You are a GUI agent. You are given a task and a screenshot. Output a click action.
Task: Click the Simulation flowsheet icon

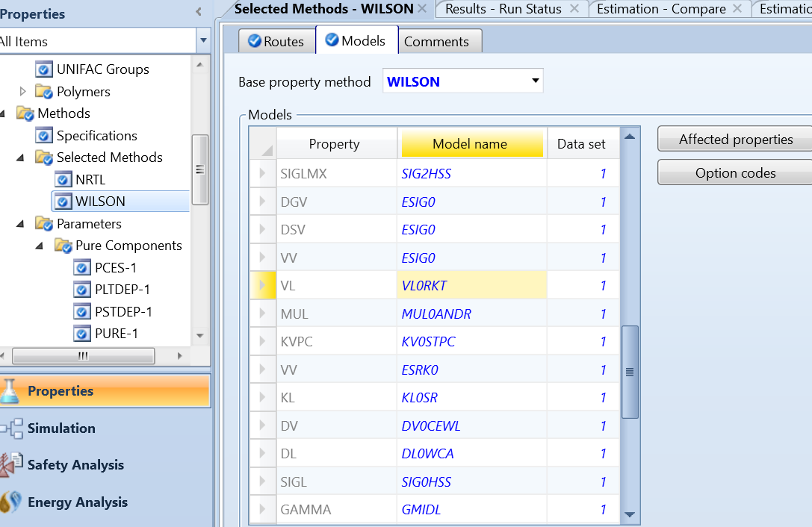click(x=12, y=428)
